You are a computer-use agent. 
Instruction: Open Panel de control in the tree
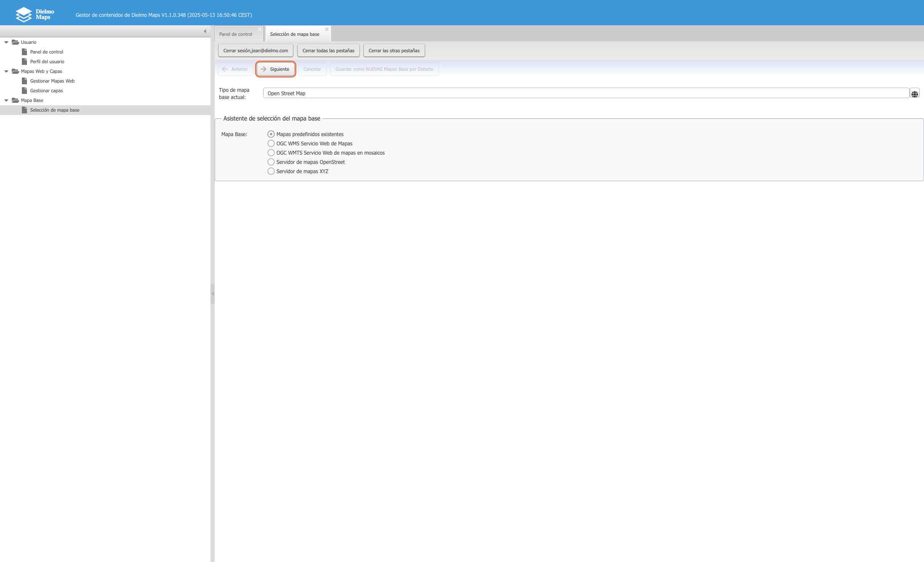[x=47, y=52]
